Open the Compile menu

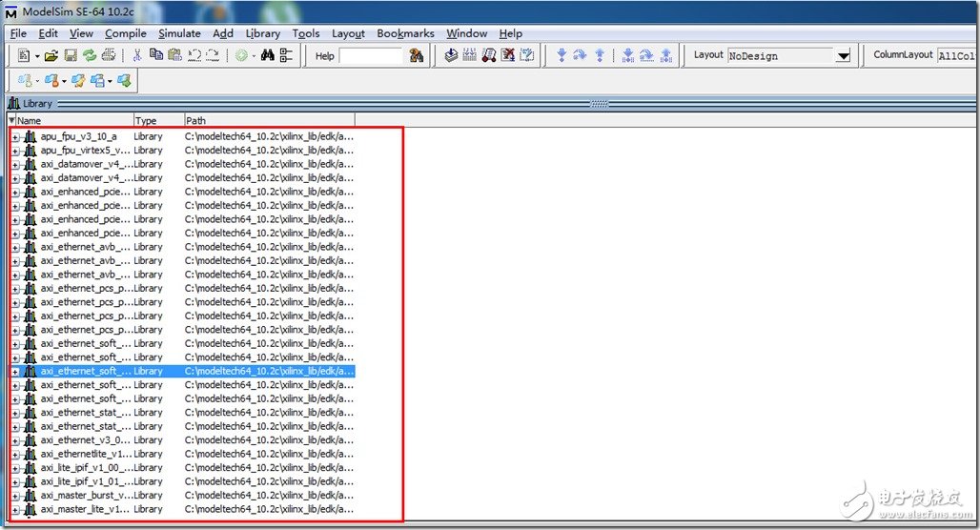click(126, 33)
